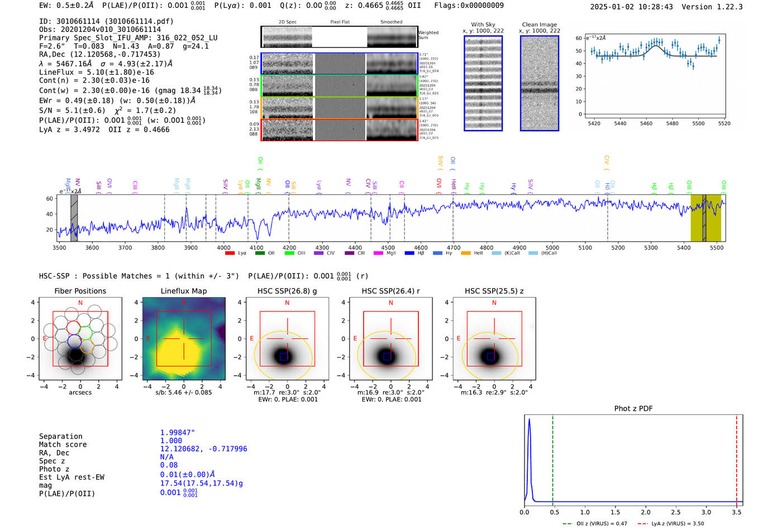Select the MgII magenta legend entry
The image size is (782, 532).
(x=385, y=253)
